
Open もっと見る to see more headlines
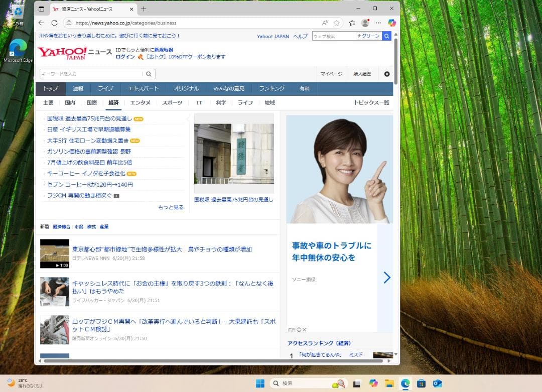pyautogui.click(x=171, y=207)
